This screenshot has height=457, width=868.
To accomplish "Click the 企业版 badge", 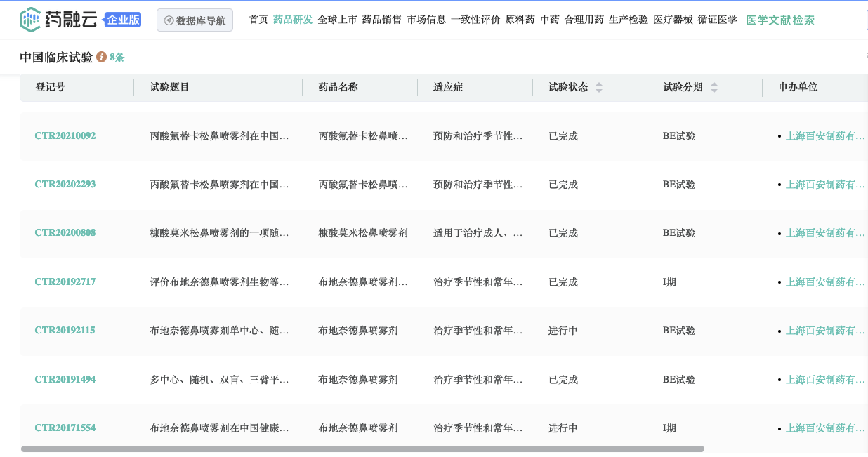I will pos(123,20).
